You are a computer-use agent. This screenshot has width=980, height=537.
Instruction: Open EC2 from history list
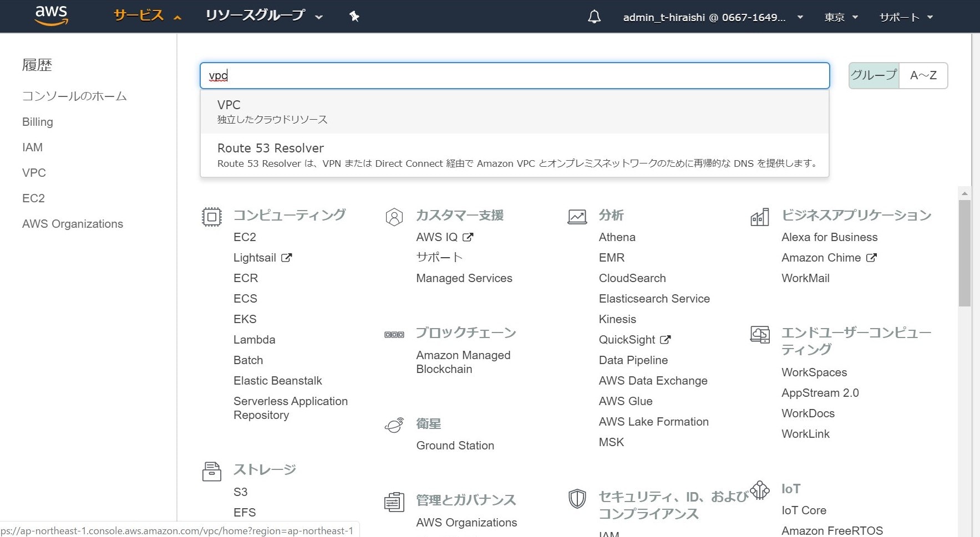[x=33, y=198]
